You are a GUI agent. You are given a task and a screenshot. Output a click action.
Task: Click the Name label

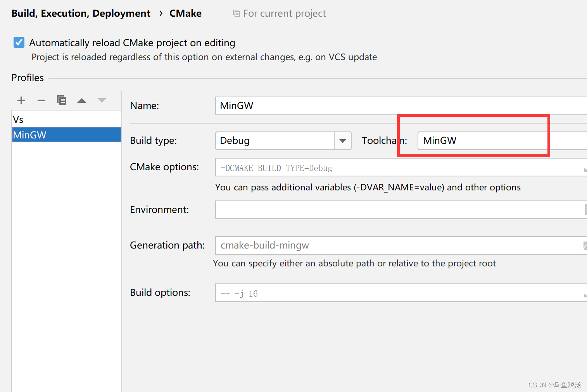(145, 106)
